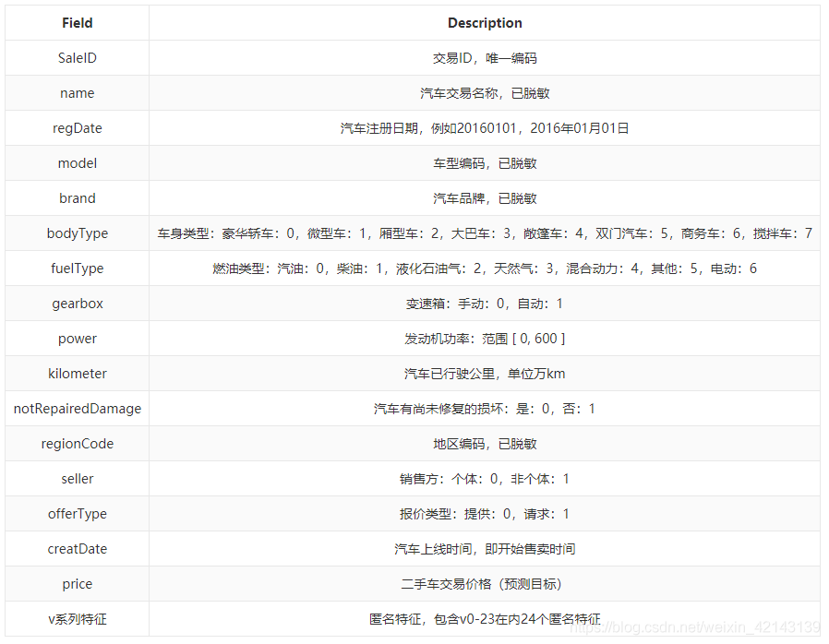This screenshot has width=829, height=644.
Task: Click the price description cell
Action: pyautogui.click(x=484, y=583)
